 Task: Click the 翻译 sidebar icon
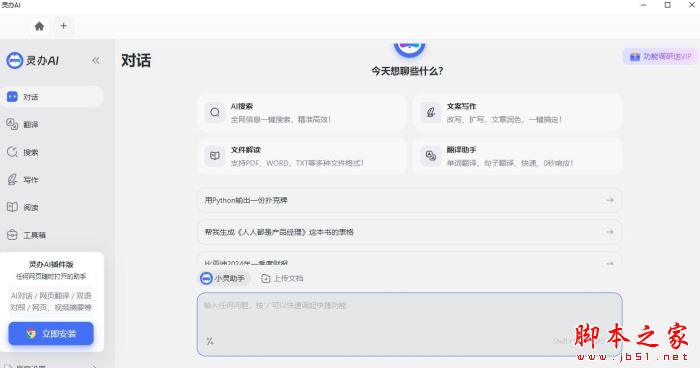[12, 125]
